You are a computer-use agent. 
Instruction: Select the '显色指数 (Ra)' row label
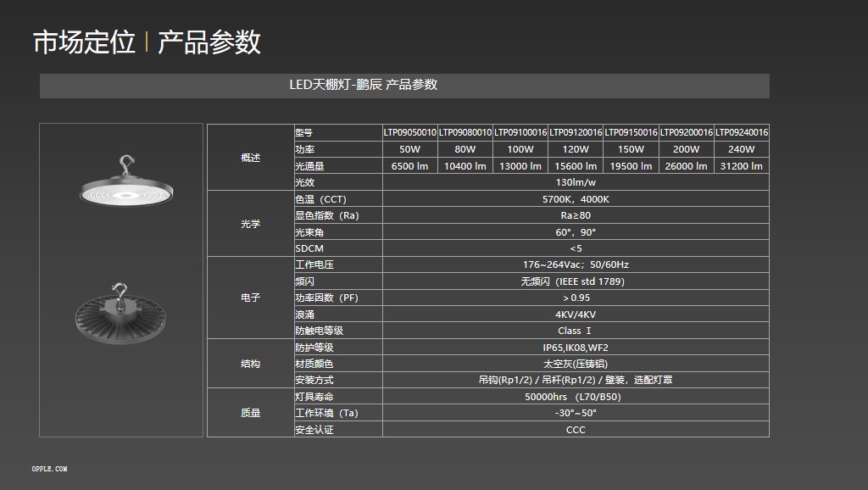tap(327, 215)
